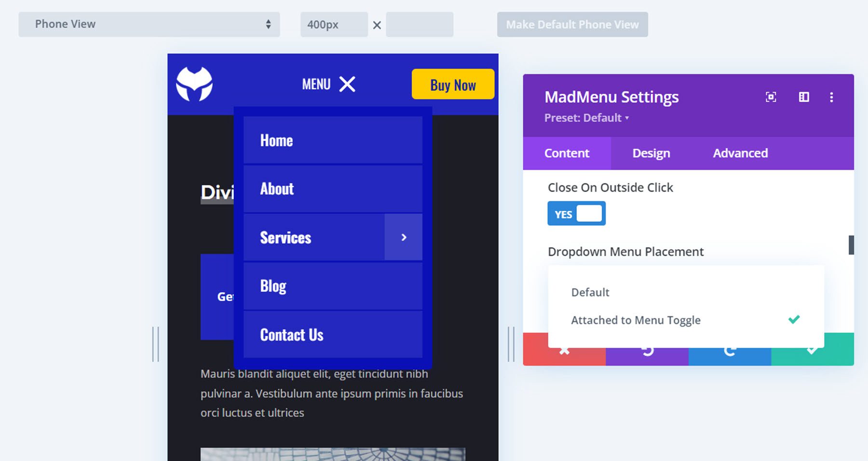Select Home in the dropdown menu
Screen dimensions: 868x461
(x=276, y=140)
